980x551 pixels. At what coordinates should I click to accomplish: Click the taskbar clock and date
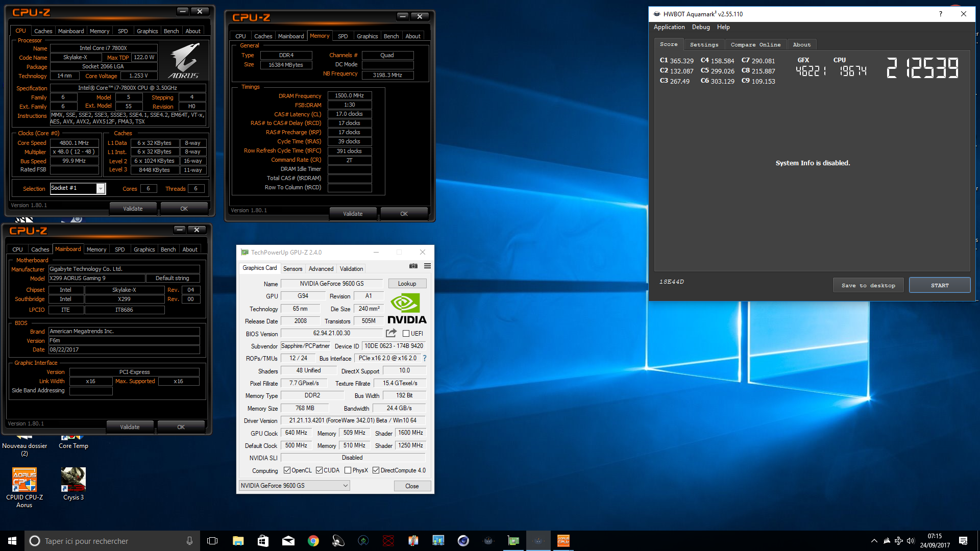[x=935, y=541]
